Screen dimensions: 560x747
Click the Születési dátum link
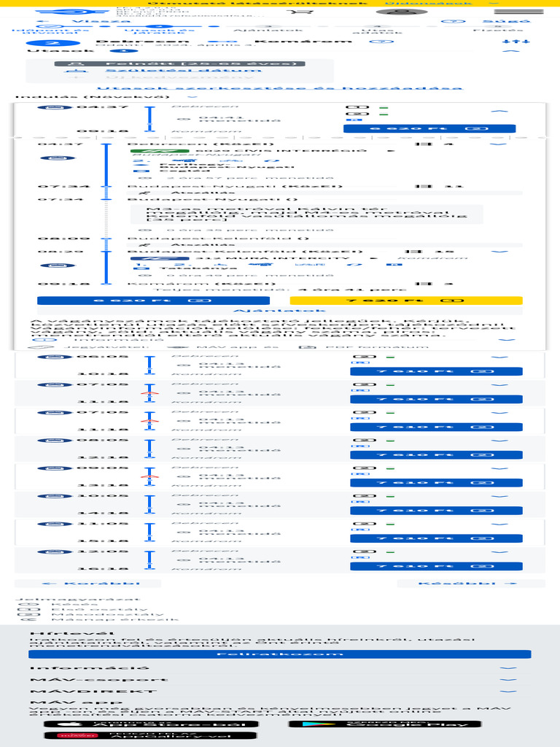click(183, 71)
